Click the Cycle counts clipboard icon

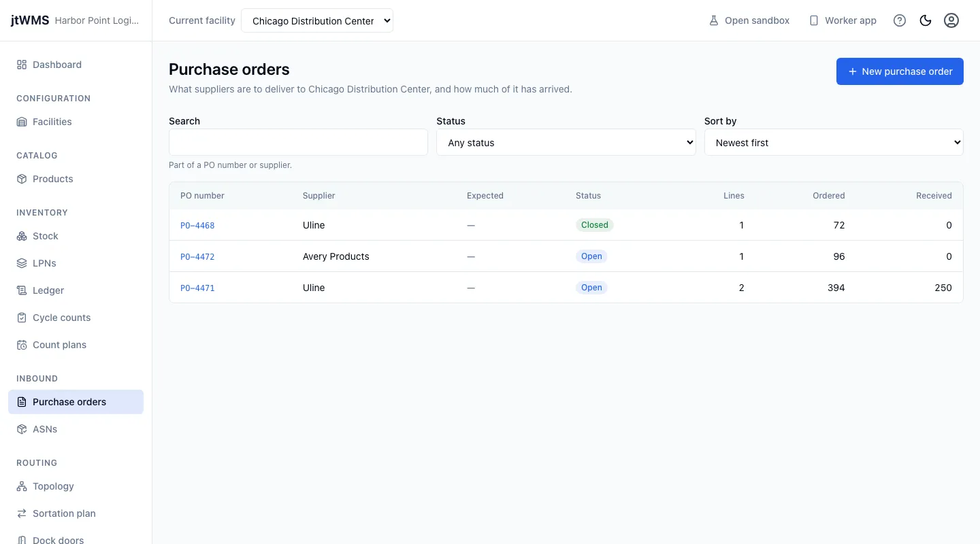22,318
